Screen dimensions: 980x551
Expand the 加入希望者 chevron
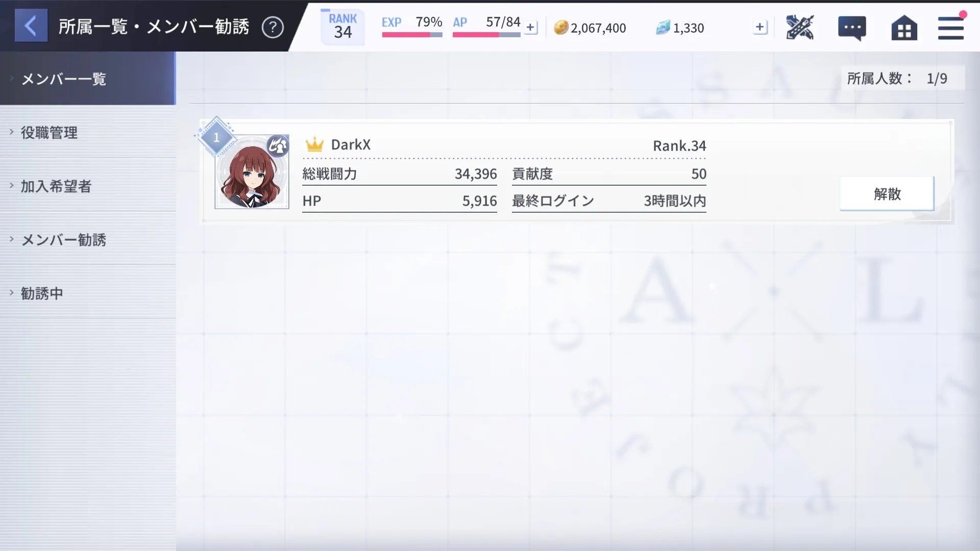[x=12, y=186]
